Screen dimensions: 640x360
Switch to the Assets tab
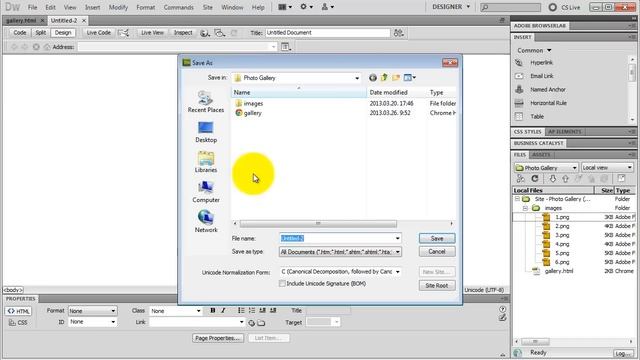(541, 155)
